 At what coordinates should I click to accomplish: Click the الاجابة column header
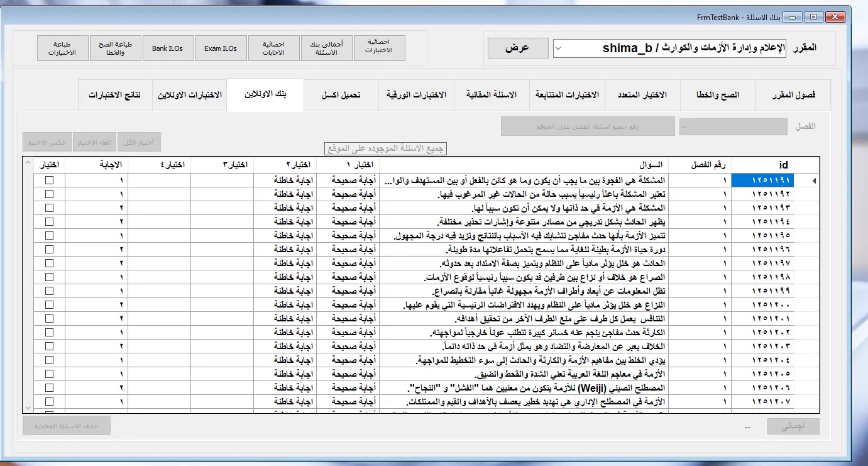click(96, 165)
